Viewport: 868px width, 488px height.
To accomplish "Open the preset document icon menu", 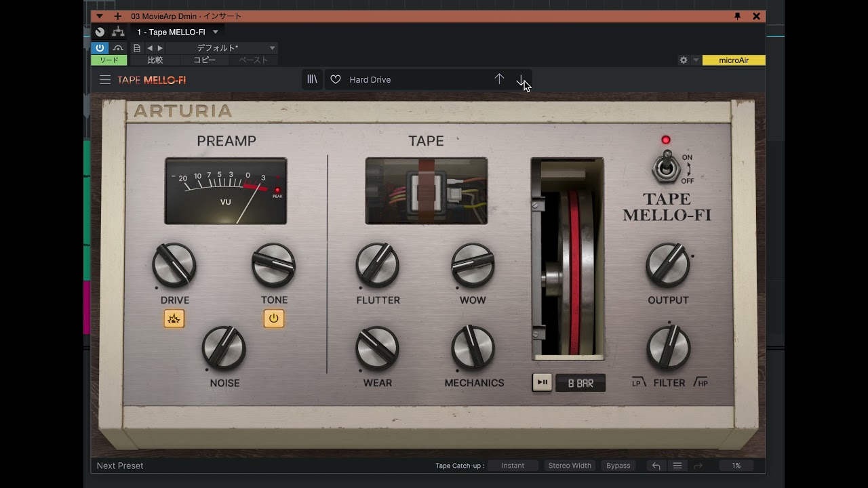I will (x=137, y=48).
